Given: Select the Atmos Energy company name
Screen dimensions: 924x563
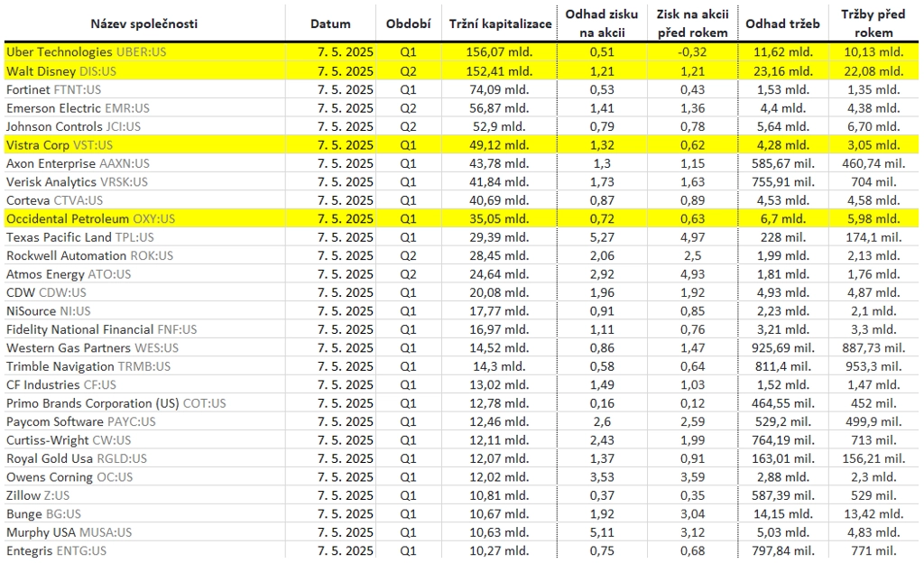Looking at the screenshot, I should tap(45, 274).
